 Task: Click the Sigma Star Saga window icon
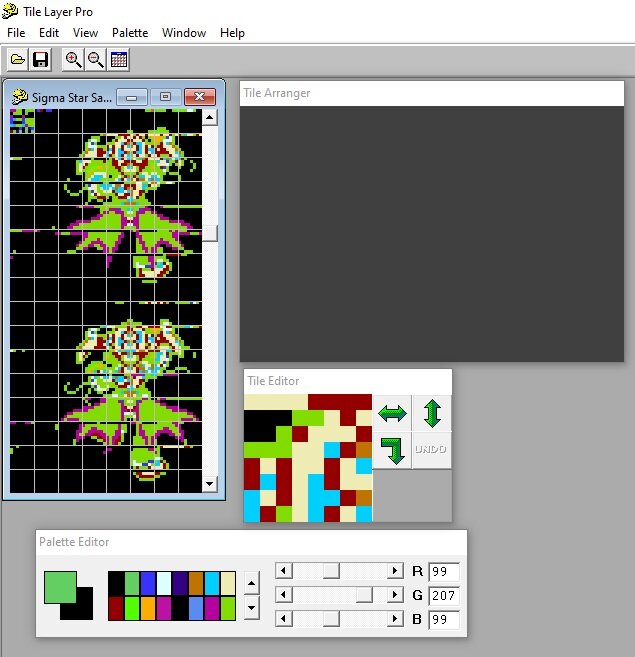[19, 97]
